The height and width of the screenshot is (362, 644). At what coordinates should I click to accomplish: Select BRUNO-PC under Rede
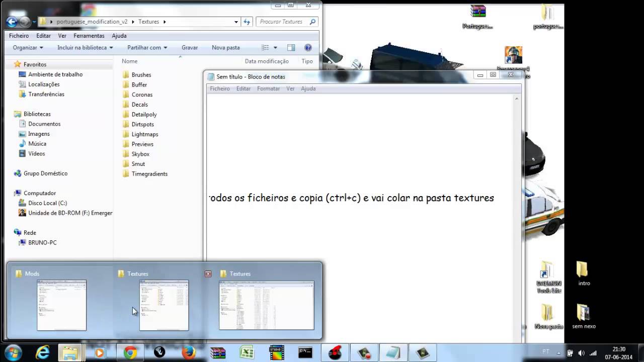tap(42, 242)
